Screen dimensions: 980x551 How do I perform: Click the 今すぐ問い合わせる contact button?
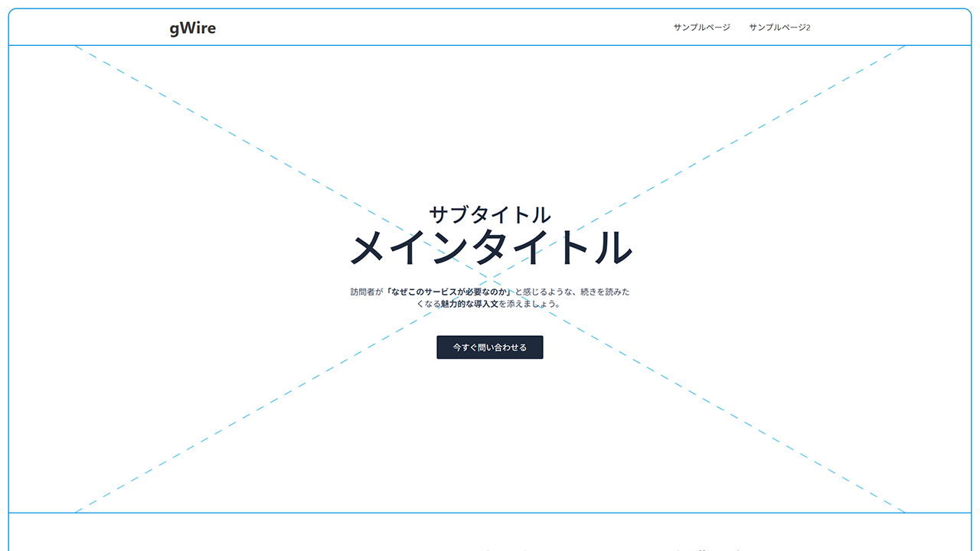pos(489,347)
